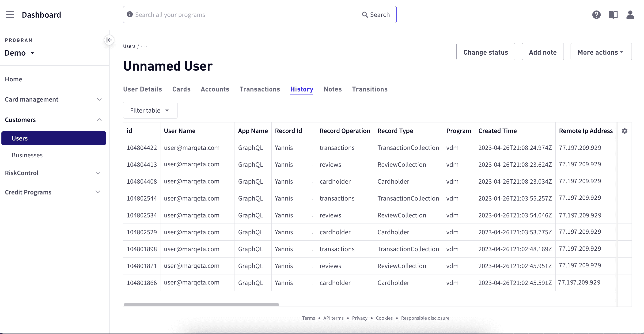The width and height of the screenshot is (644, 334).
Task: Open the table column settings gear
Action: 625,131
